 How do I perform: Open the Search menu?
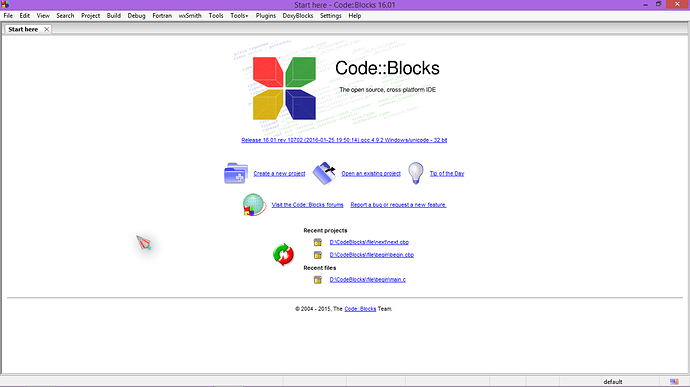tap(65, 15)
